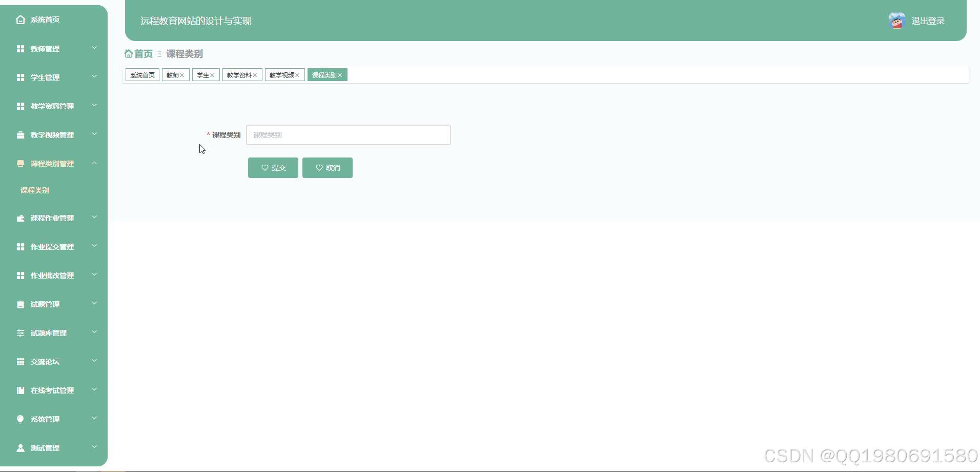Screen dimensions: 980x472
Task: Click the 试题库管理 sidebar label
Action: pyautogui.click(x=49, y=333)
